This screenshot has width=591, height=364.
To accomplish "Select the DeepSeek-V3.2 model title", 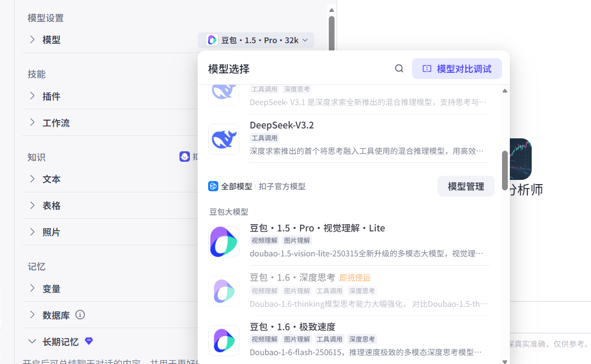I will coord(281,125).
